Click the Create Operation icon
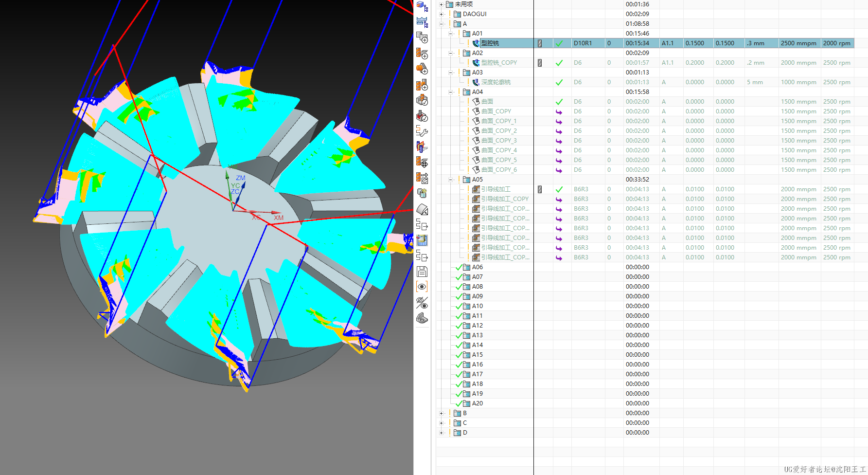Viewport: 868px width, 475px height. coord(422,85)
